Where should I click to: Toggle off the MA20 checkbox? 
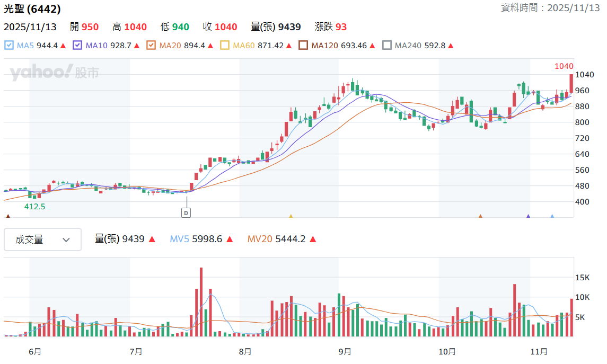point(151,46)
